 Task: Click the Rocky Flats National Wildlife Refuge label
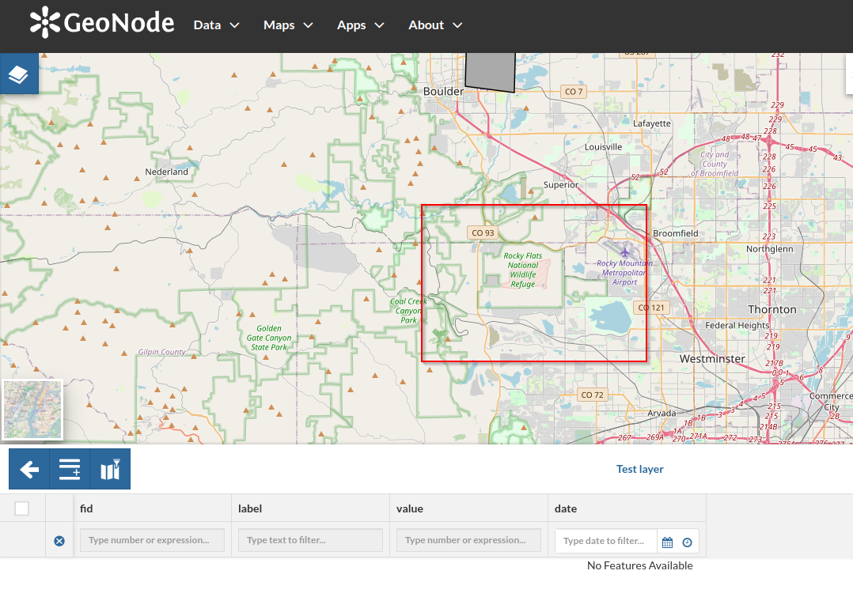tap(523, 270)
